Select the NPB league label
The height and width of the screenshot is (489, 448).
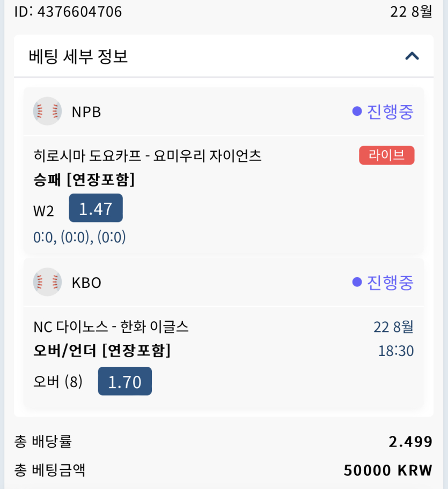[86, 112]
